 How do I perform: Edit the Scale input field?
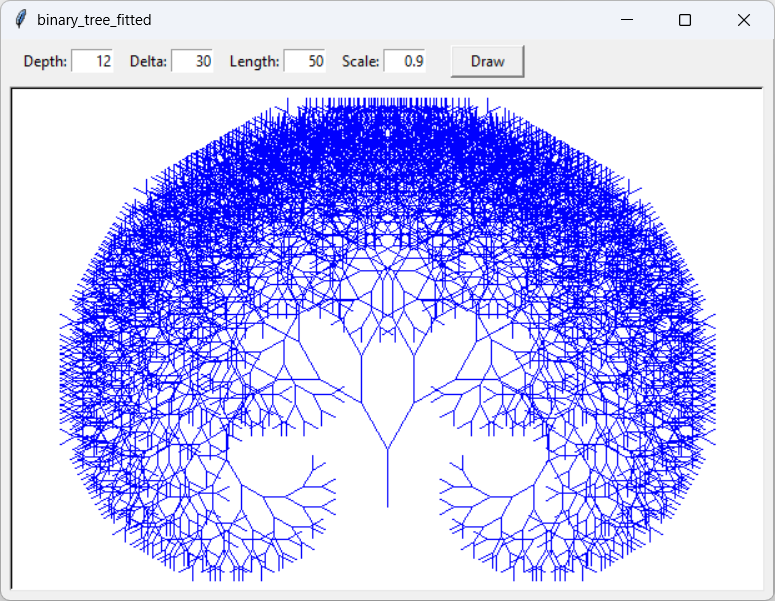pyautogui.click(x=405, y=61)
